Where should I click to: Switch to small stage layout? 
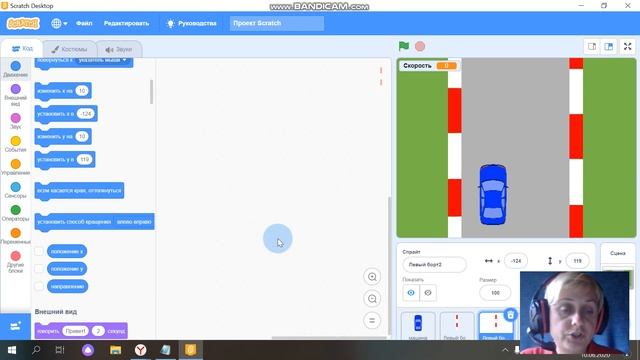pyautogui.click(x=592, y=47)
